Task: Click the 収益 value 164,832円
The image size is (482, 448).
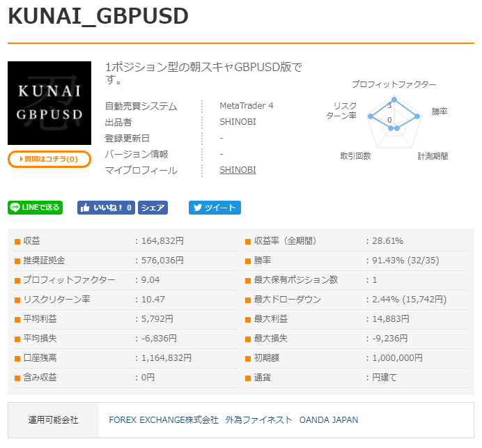Action: tap(162, 241)
